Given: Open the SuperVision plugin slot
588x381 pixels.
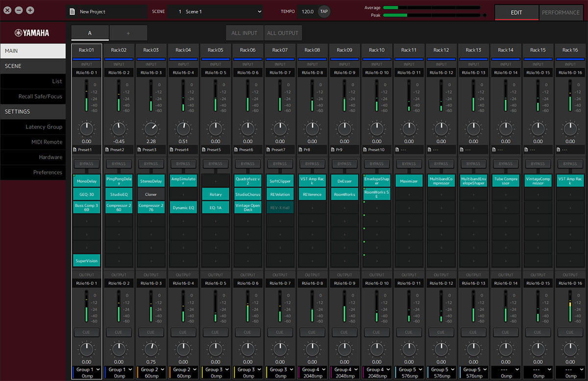Looking at the screenshot, I should point(86,260).
